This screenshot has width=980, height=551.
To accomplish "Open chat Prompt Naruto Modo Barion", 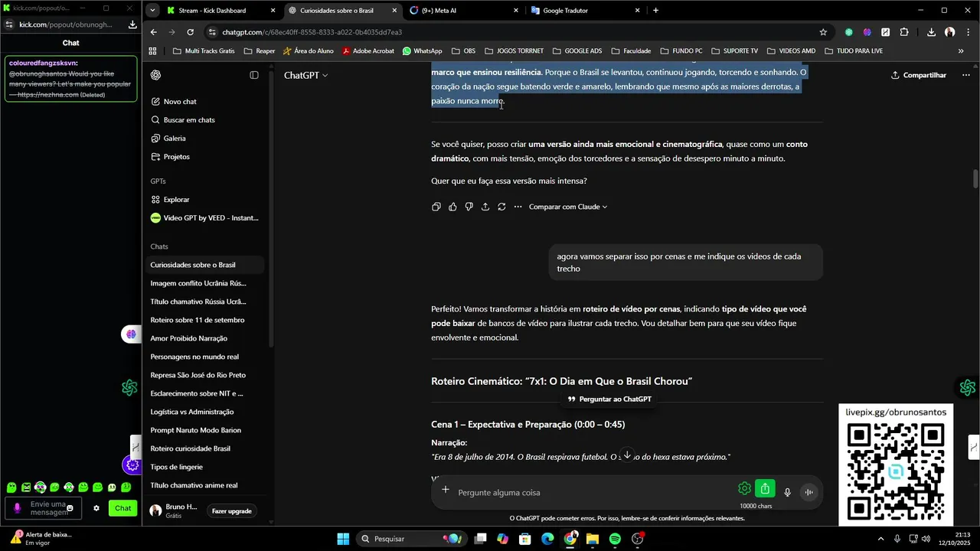I will pyautogui.click(x=195, y=430).
